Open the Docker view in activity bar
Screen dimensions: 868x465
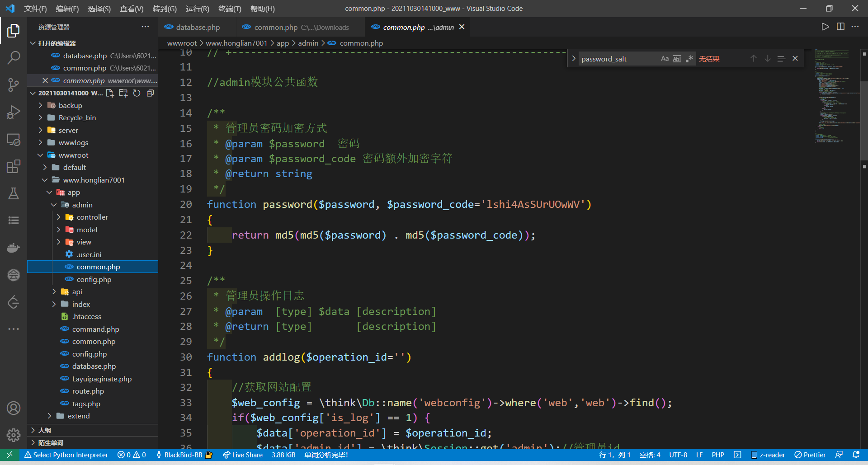click(14, 248)
